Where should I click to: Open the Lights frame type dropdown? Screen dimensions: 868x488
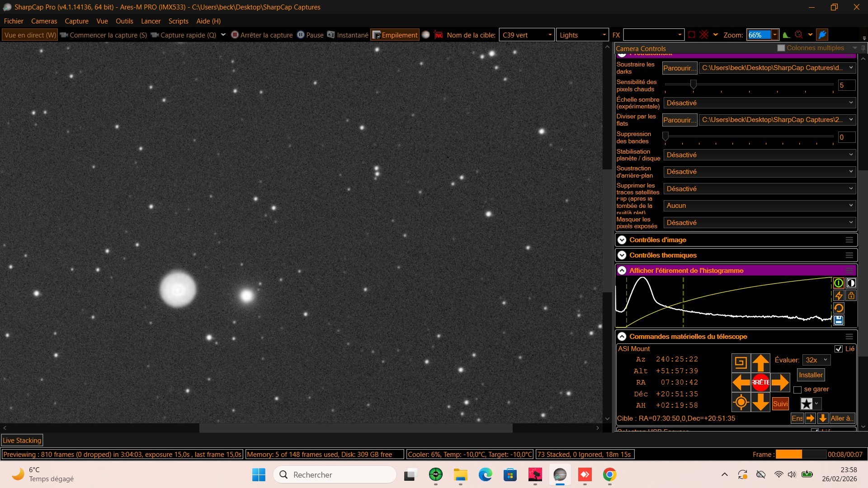[x=582, y=35]
